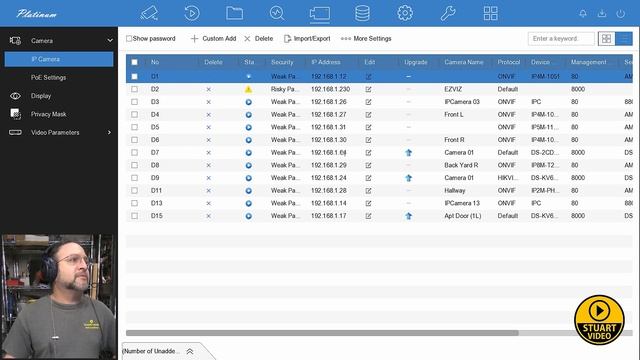This screenshot has width=640, height=360.
Task: Open the camera management icon in top bar
Action: (320, 13)
